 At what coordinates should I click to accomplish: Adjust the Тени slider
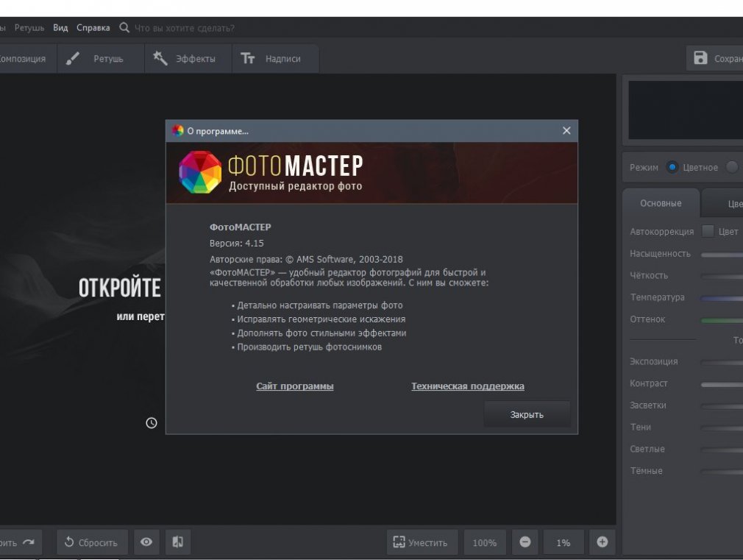pos(722,428)
